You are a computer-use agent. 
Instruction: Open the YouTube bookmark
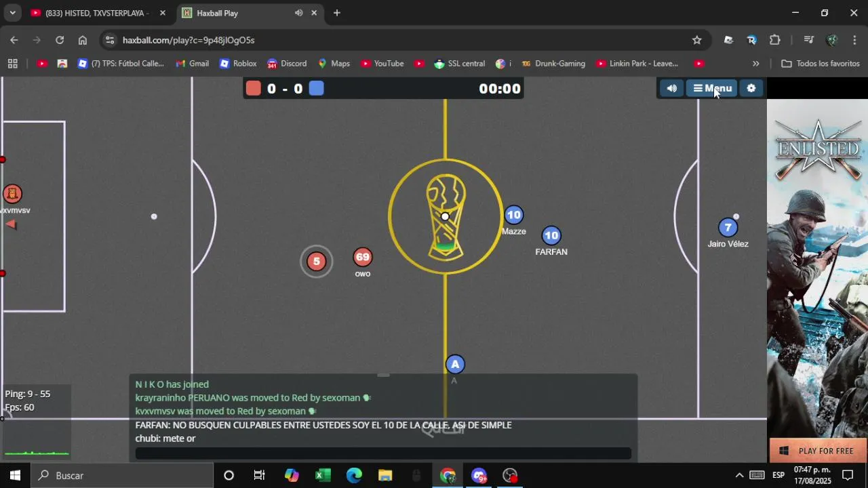382,64
